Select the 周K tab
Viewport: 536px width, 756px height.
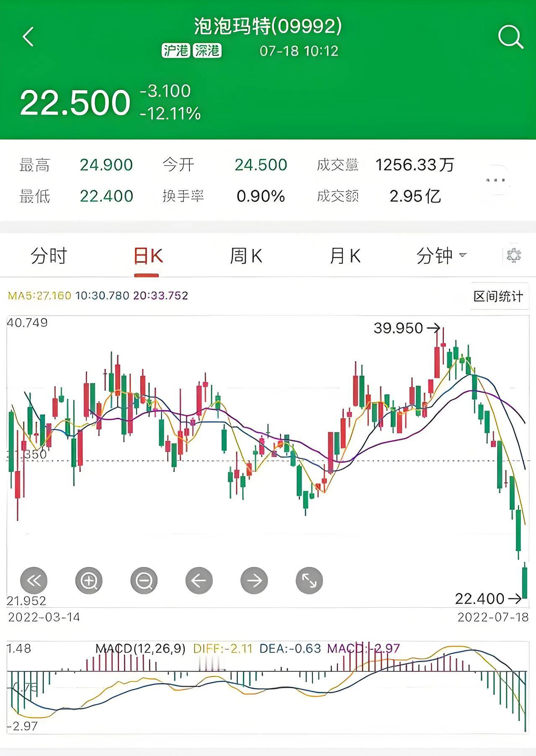246,256
